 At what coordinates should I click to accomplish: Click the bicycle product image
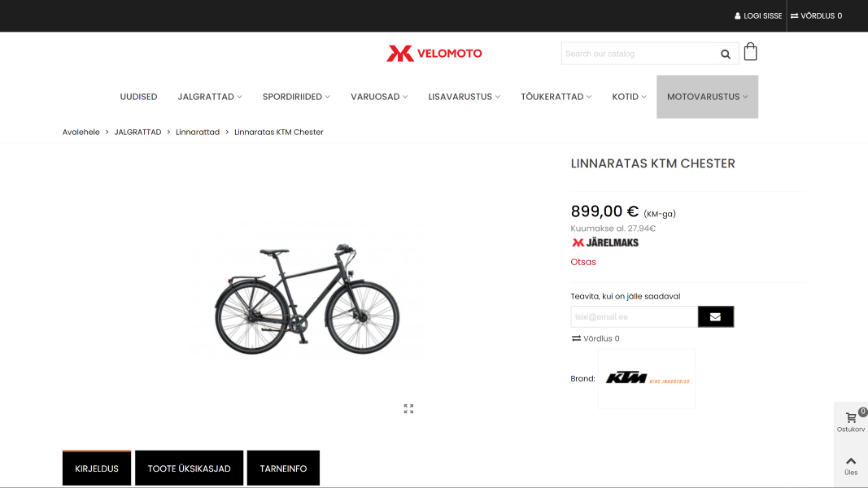click(308, 298)
